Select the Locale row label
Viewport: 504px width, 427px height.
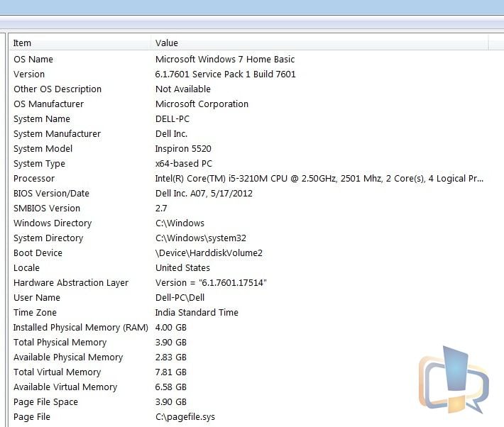(26, 268)
